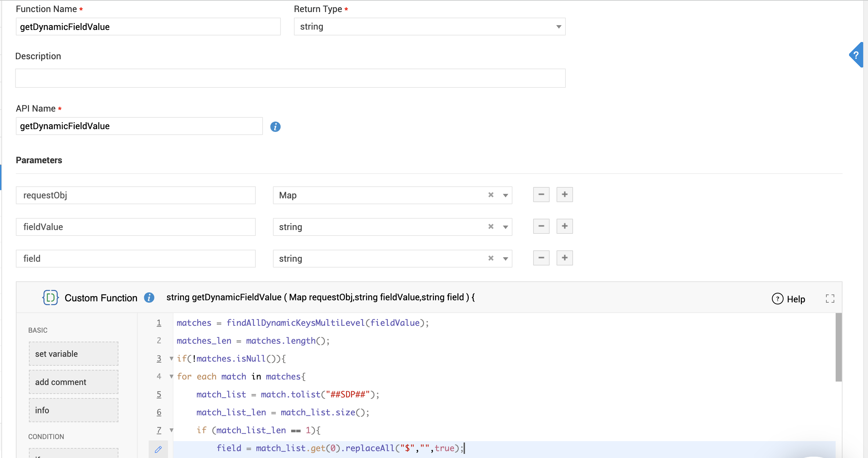Click into the Description input field

[290, 78]
